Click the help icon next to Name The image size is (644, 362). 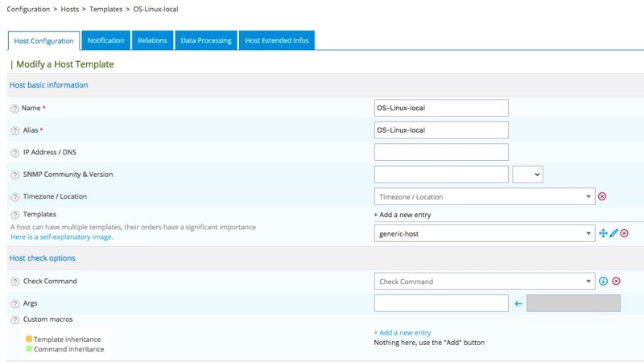tap(14, 109)
